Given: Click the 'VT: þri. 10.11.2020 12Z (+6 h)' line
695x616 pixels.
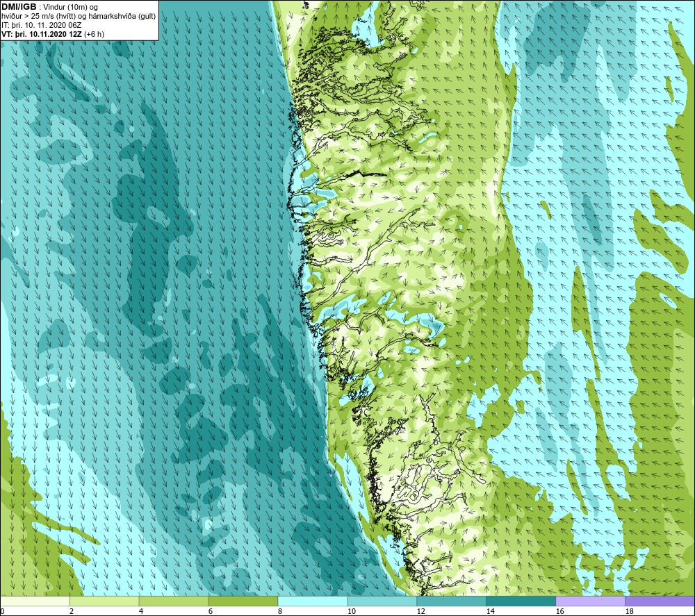Looking at the screenshot, I should (53, 34).
